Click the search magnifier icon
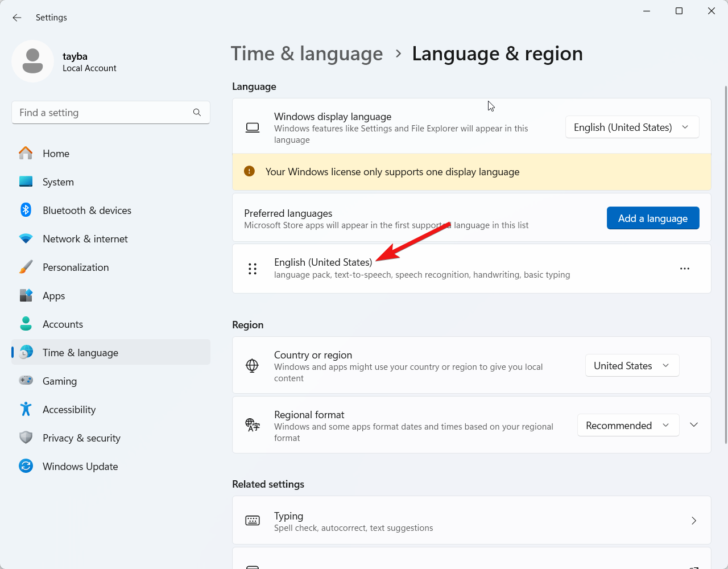728x569 pixels. coord(197,113)
